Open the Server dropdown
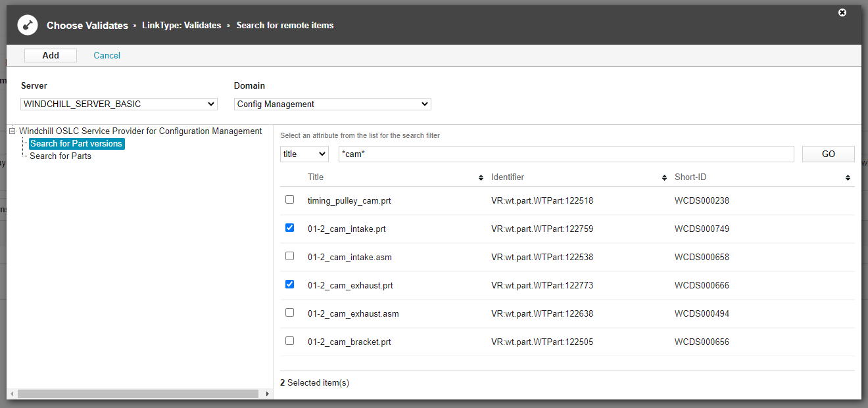Viewport: 868px width, 408px height. [x=118, y=104]
